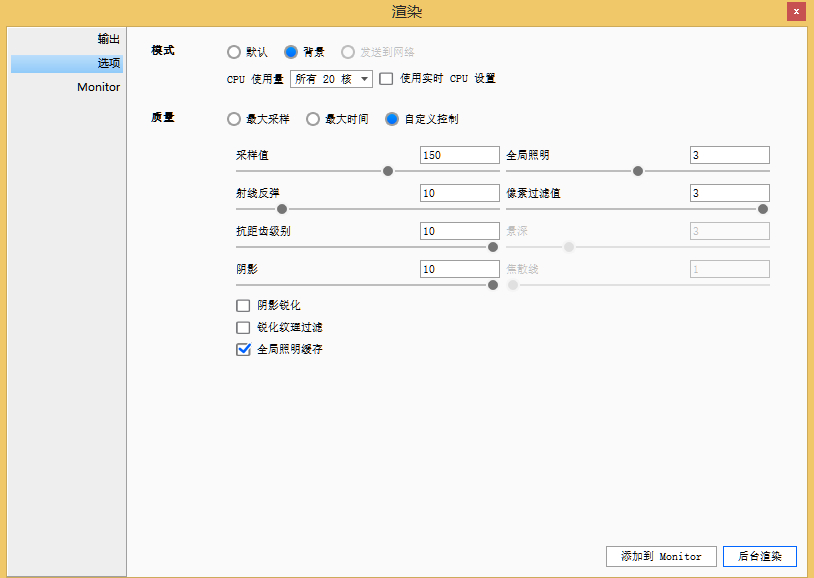Click the 采样值 slider handle

pos(388,171)
